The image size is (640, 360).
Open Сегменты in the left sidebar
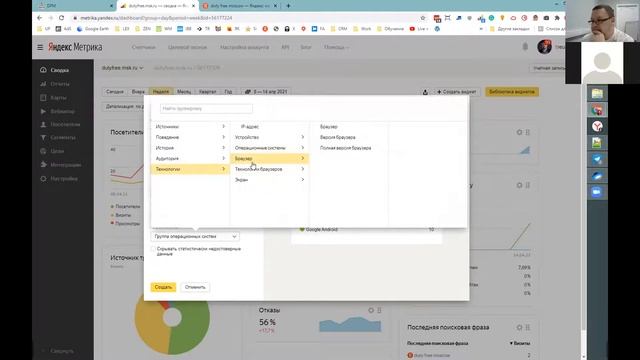tap(62, 138)
